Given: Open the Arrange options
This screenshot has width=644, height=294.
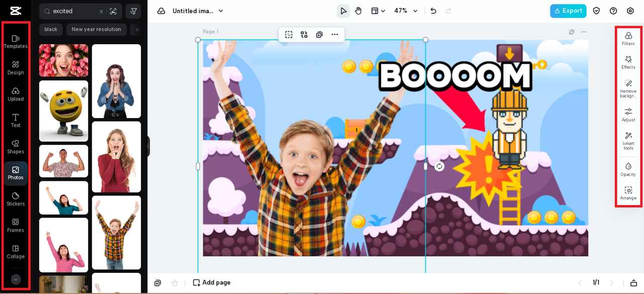Looking at the screenshot, I should pyautogui.click(x=628, y=193).
